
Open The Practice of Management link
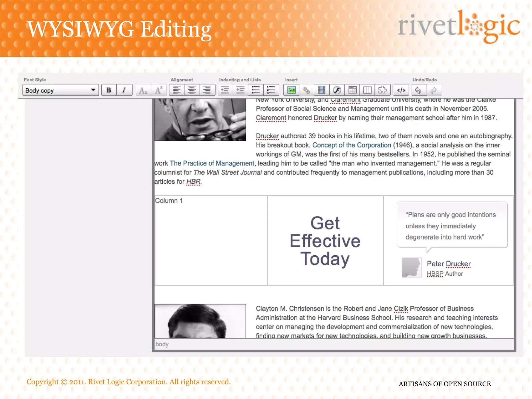tap(212, 163)
